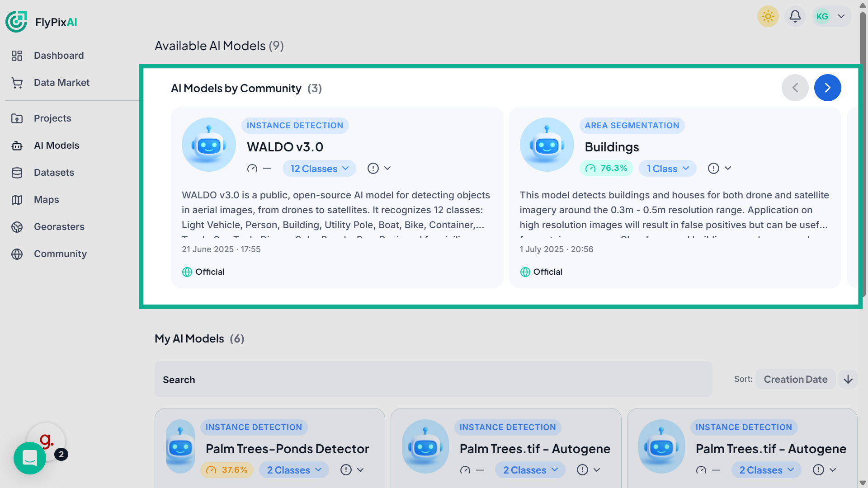This screenshot has width=868, height=488.
Task: Click WALDO v3.0 info icon
Action: point(373,169)
